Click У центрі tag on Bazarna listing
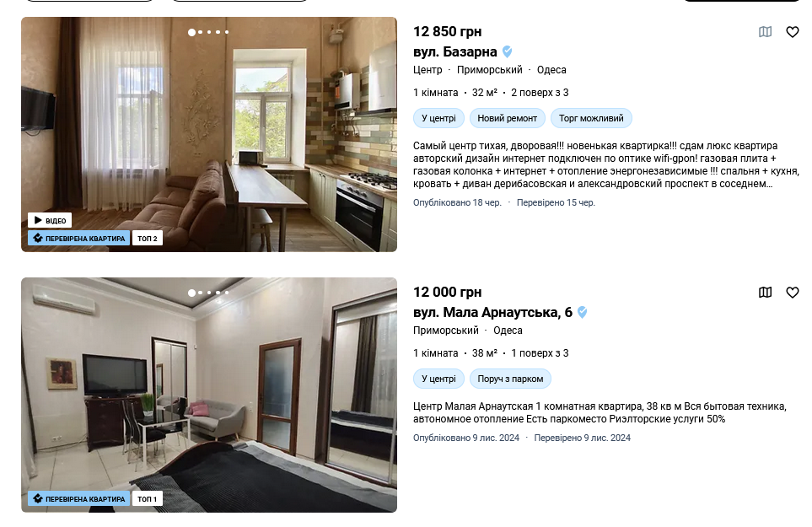The width and height of the screenshot is (812, 527). (438, 118)
